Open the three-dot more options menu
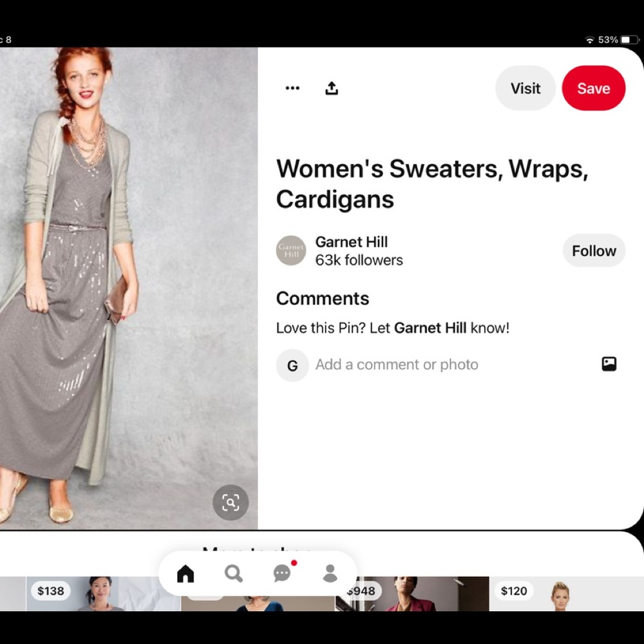The image size is (644, 644). pyautogui.click(x=292, y=88)
